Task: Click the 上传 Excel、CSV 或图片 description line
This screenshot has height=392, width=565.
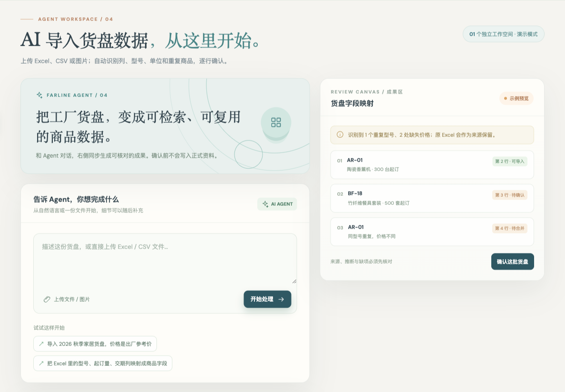Action: click(x=124, y=61)
